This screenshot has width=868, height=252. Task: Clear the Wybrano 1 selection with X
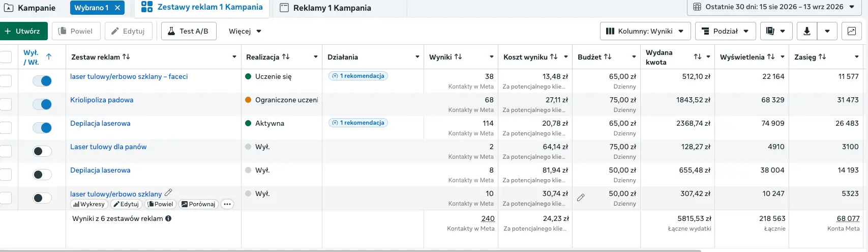tap(117, 8)
